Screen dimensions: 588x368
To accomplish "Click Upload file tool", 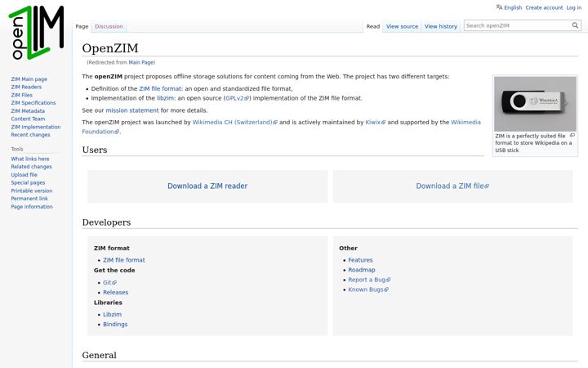I will (24, 175).
